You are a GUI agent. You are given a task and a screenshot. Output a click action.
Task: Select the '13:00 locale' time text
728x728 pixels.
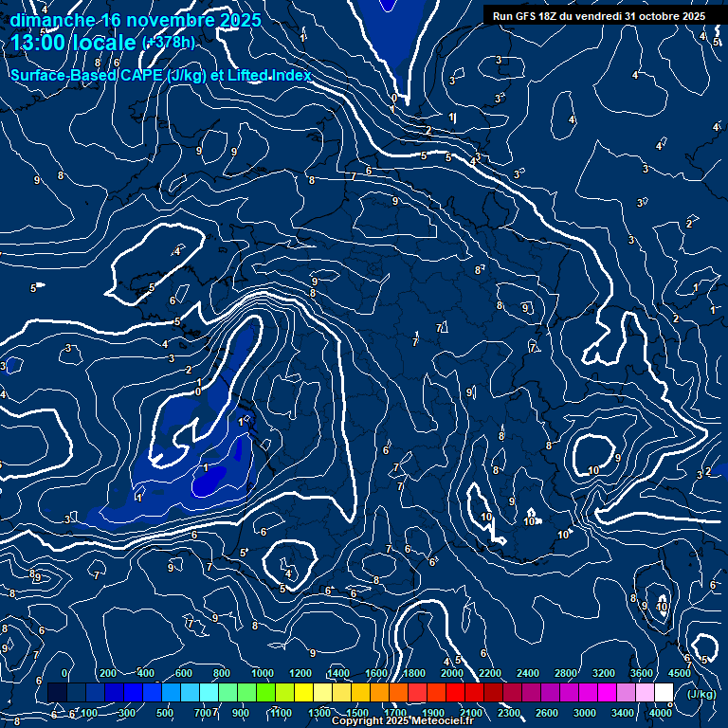73,43
